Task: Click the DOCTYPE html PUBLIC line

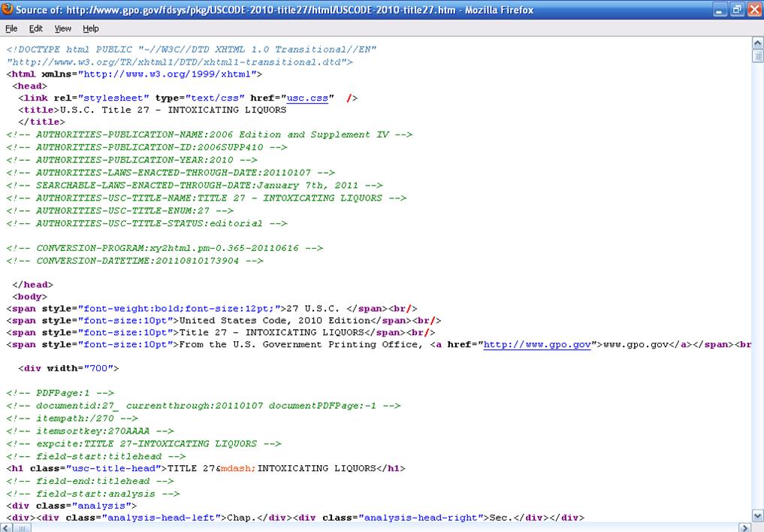Action: [x=192, y=49]
